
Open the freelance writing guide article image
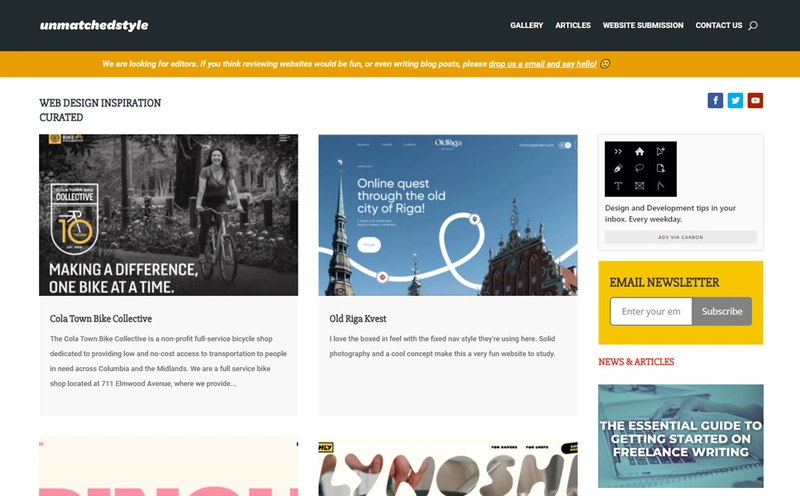tap(681, 436)
